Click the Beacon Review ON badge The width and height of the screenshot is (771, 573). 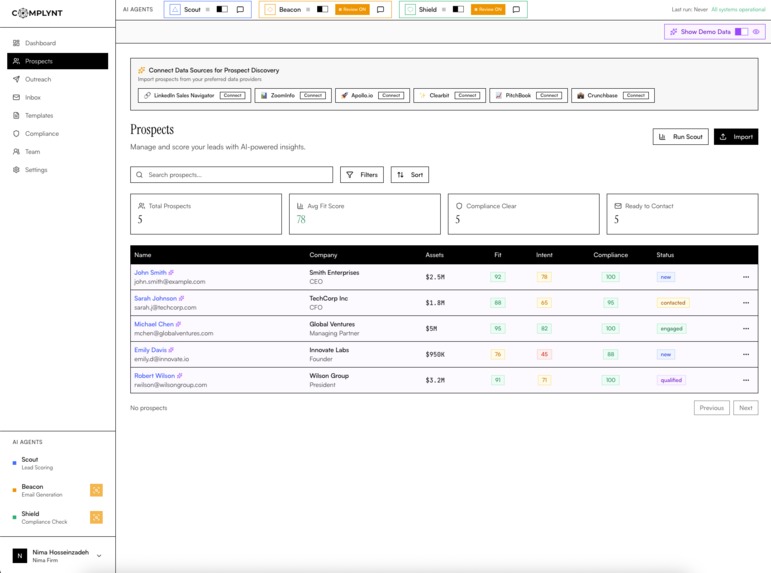(x=352, y=9)
